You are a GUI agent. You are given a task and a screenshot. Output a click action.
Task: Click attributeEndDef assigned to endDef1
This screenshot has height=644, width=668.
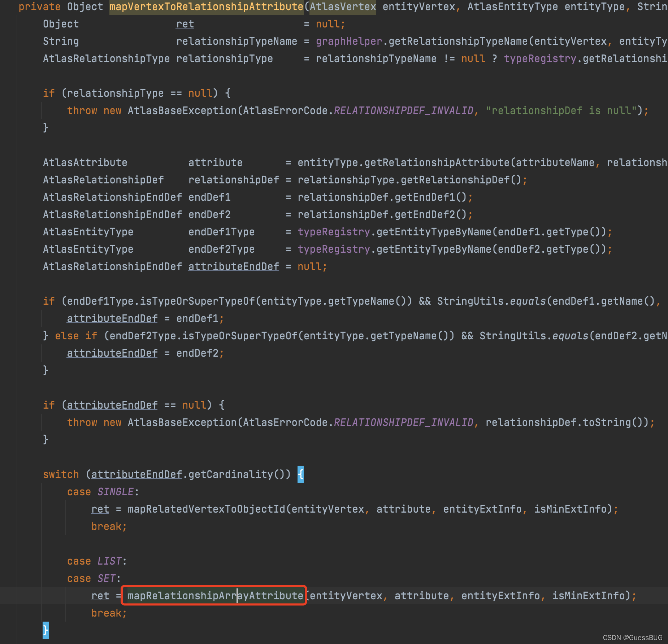(112, 319)
